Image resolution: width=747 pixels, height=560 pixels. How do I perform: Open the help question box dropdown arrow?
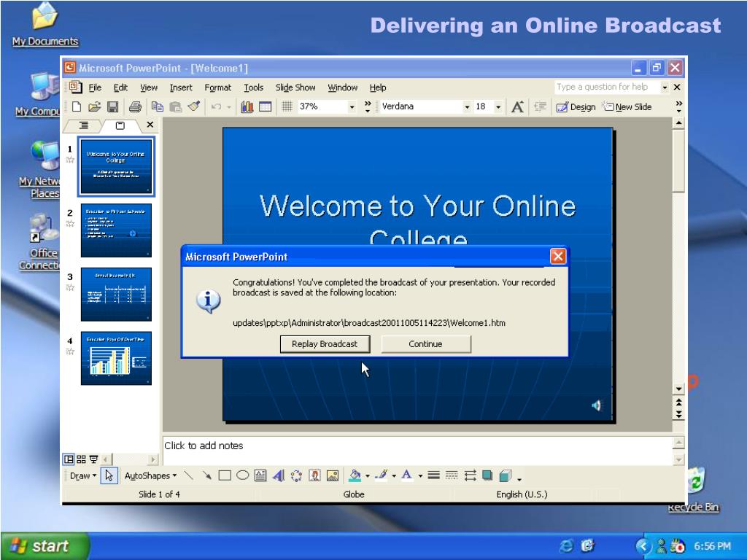click(x=664, y=87)
